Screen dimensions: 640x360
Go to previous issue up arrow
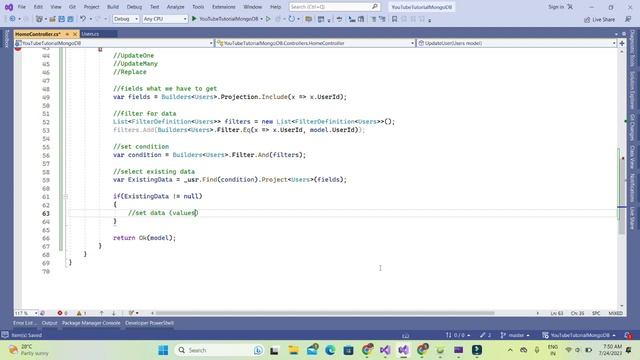coord(102,313)
